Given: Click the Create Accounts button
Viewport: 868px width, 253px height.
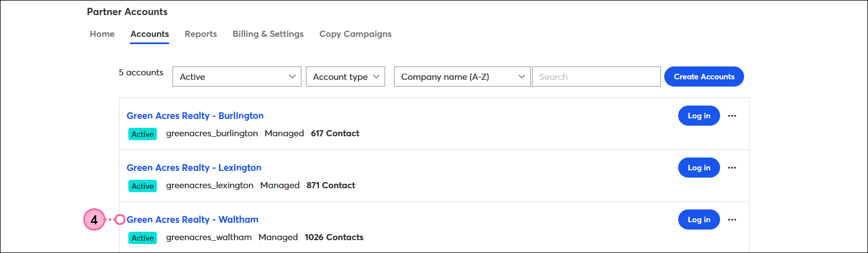Looking at the screenshot, I should (x=704, y=77).
